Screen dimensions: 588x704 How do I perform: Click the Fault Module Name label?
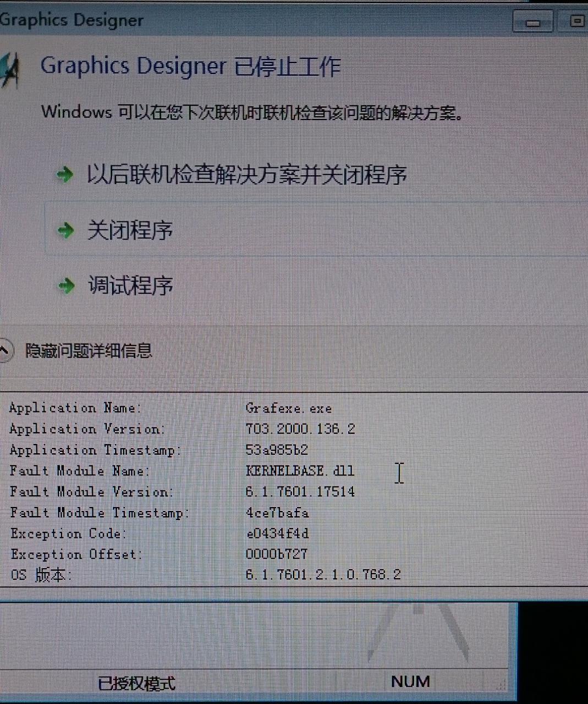[79, 471]
